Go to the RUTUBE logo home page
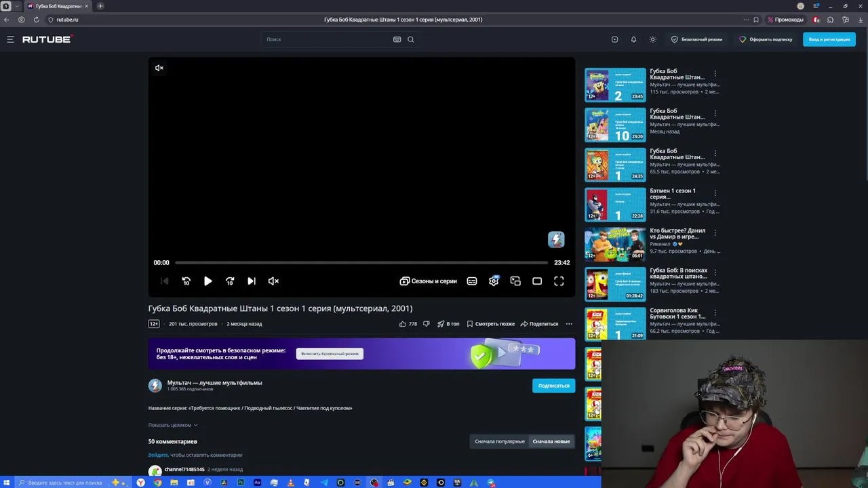The height and width of the screenshot is (488, 868). pyautogui.click(x=47, y=39)
